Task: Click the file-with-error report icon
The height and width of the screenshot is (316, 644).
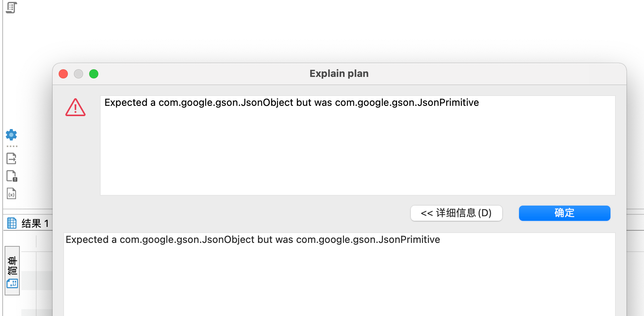Action: click(x=11, y=176)
